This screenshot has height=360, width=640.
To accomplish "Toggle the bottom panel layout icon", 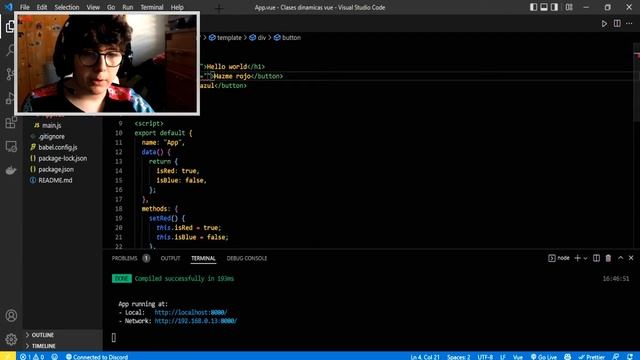I will [x=544, y=7].
